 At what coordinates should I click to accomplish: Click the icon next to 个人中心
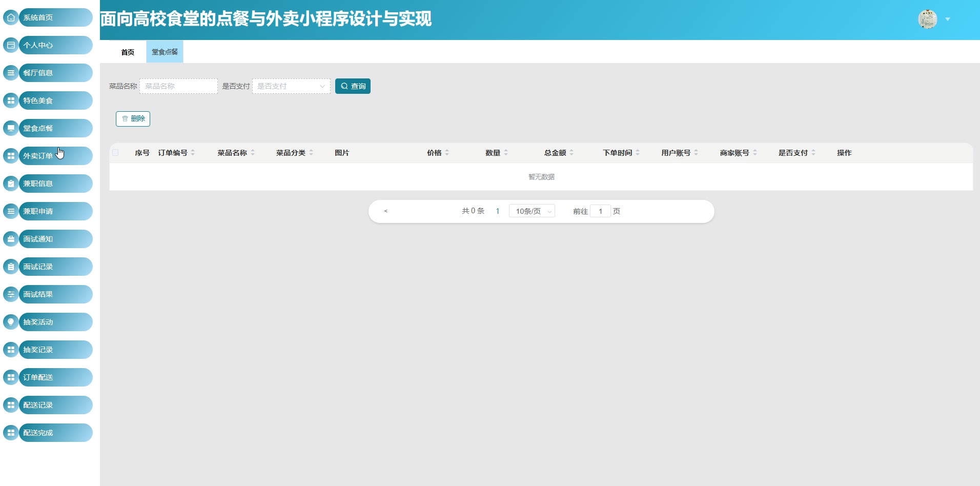tap(11, 45)
